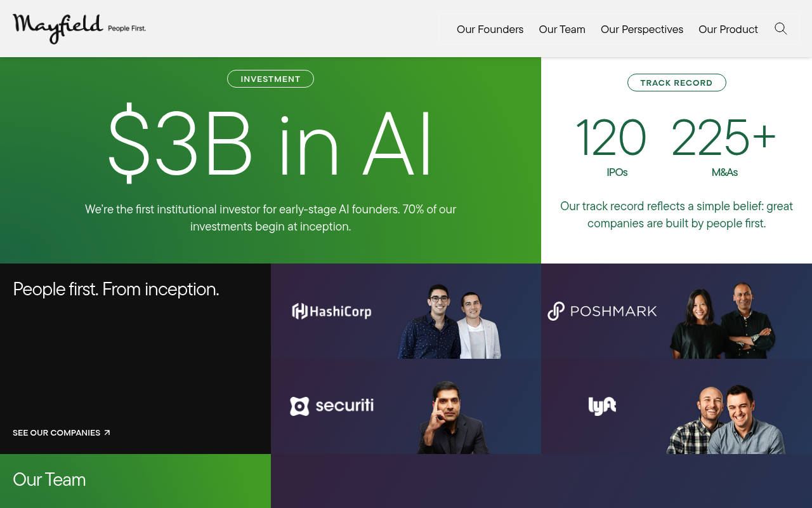Viewport: 812px width, 508px height.
Task: Click the 'People First.' tagline text
Action: 127,29
